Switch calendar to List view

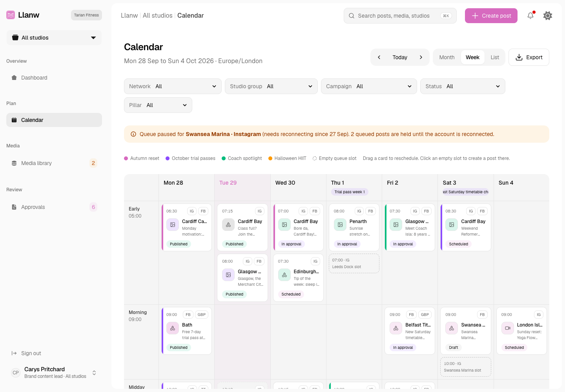pos(495,57)
